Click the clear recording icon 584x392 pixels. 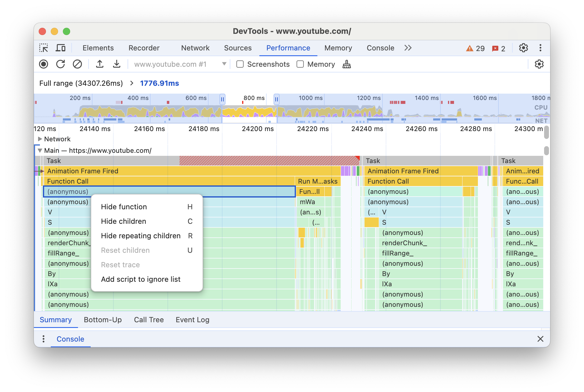(x=77, y=64)
